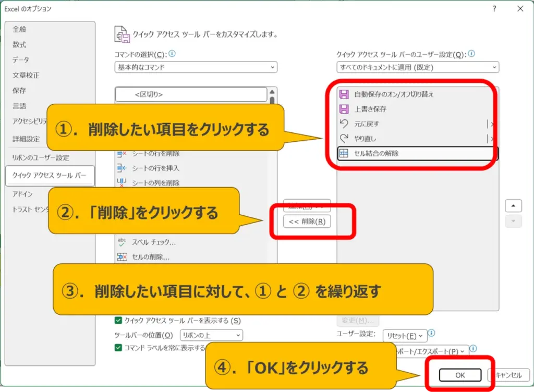Click the move up arrow button
Image resolution: width=534 pixels, height=392 pixels.
click(x=513, y=206)
